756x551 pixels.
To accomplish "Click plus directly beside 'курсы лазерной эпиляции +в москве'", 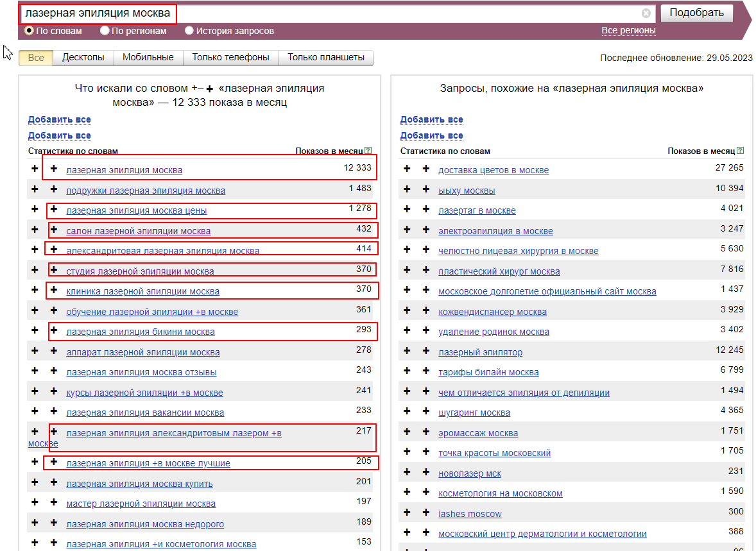I will tap(54, 391).
